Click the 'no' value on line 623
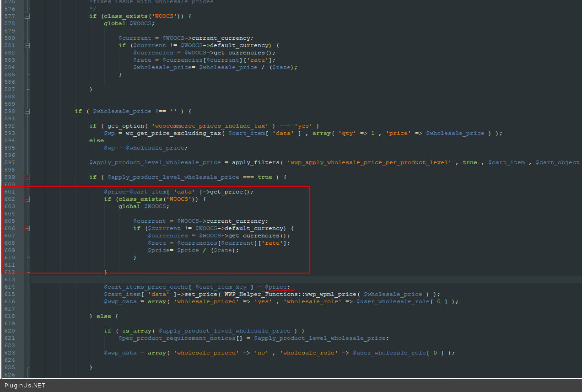The image size is (582, 392). click(263, 353)
